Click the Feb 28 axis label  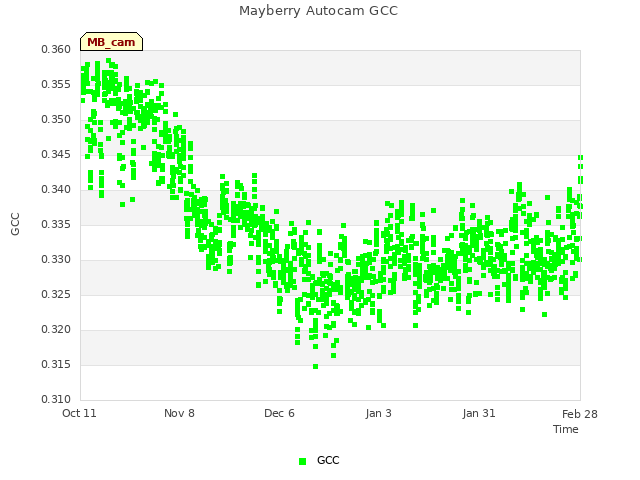(x=580, y=414)
